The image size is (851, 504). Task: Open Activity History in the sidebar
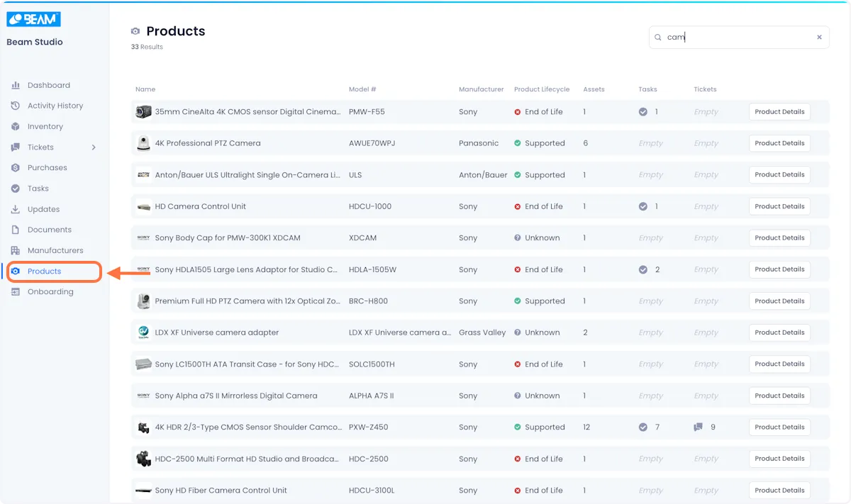tap(55, 106)
